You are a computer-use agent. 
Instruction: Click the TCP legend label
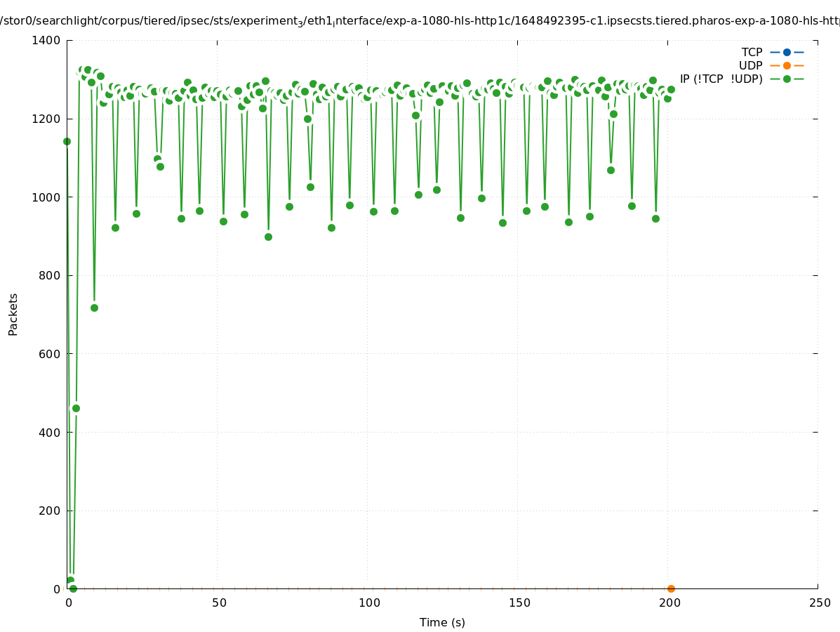752,52
